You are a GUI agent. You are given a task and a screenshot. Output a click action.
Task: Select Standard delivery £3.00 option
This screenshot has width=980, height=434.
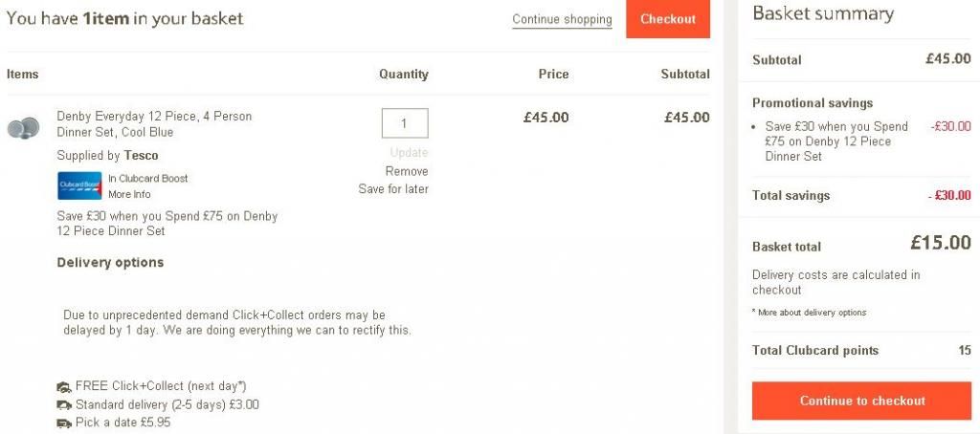click(x=167, y=404)
